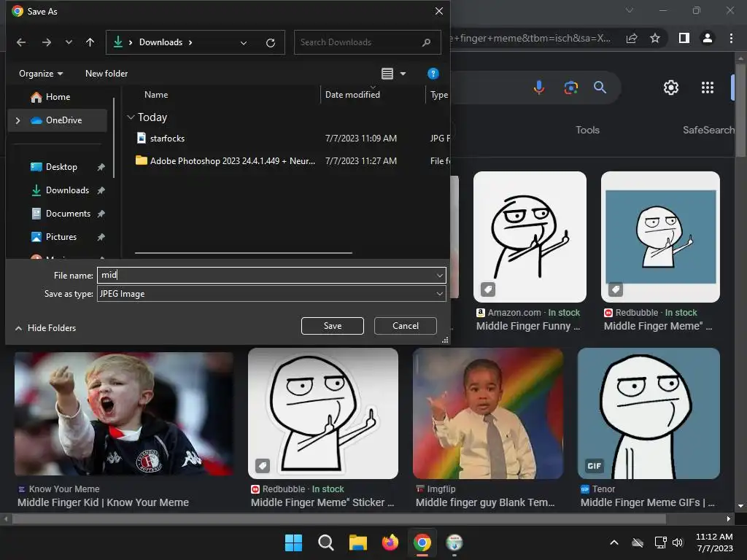Open Imgflip middle finger guy image
Viewport: 747px width, 560px height.
[488, 413]
